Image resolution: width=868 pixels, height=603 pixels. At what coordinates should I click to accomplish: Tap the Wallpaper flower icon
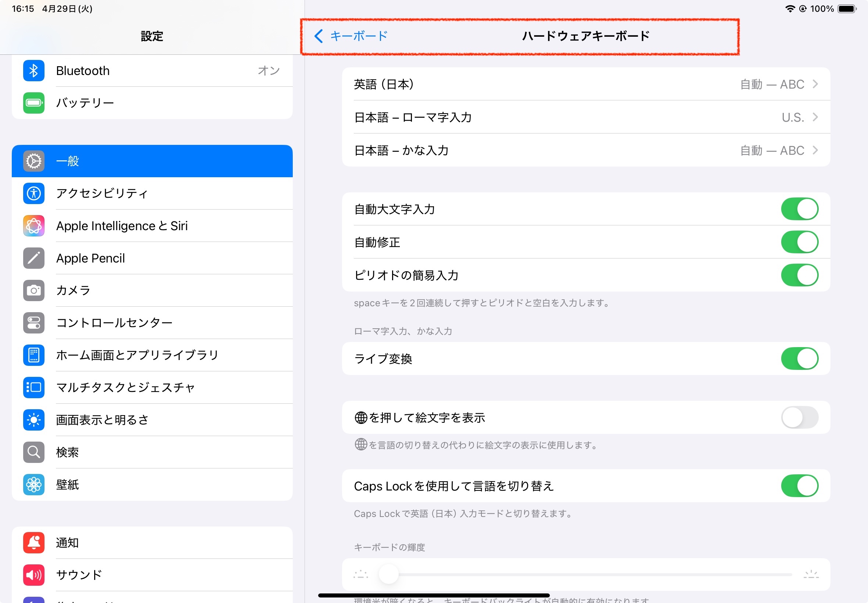click(33, 484)
